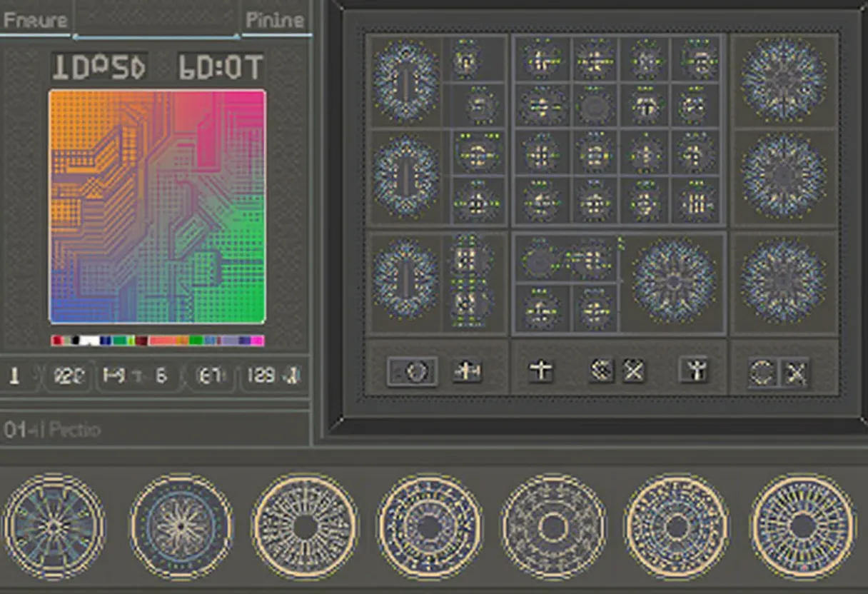Select the figure-shaped Y icon
Image resolution: width=868 pixels, height=594 pixels.
[x=693, y=371]
